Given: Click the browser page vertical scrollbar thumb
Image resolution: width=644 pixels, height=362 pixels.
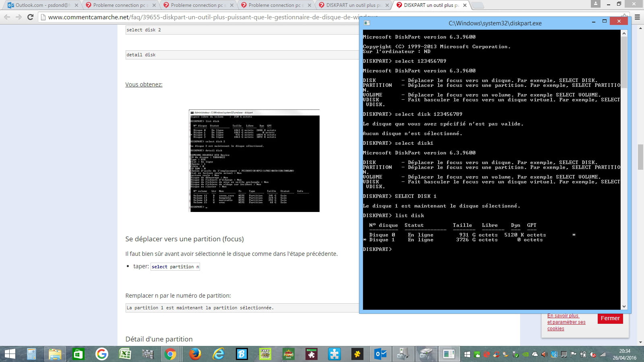Looking at the screenshot, I should pos(640,157).
